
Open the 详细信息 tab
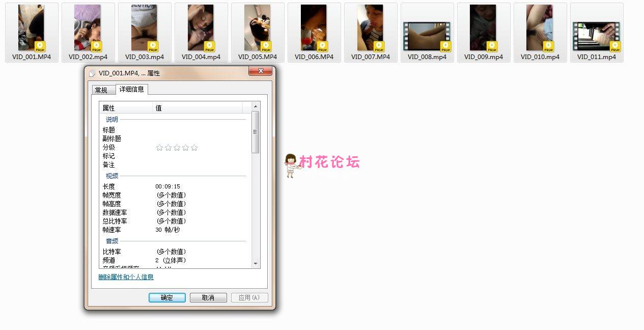pos(131,89)
